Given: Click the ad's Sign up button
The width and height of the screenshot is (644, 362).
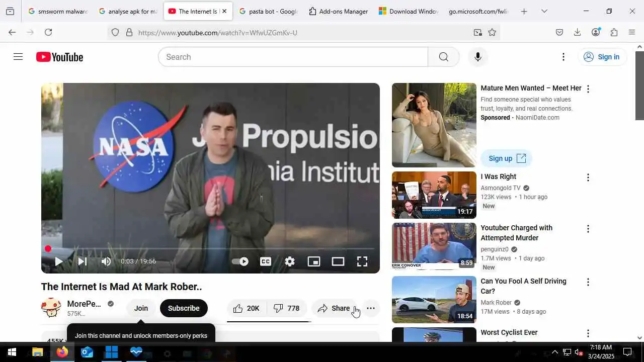Looking at the screenshot, I should tap(506, 158).
